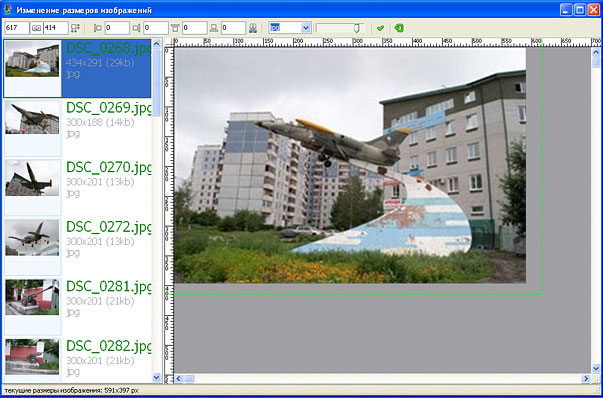The image size is (603, 398).
Task: Select the DSC_0272.jpg thumbnail
Action: point(32,238)
